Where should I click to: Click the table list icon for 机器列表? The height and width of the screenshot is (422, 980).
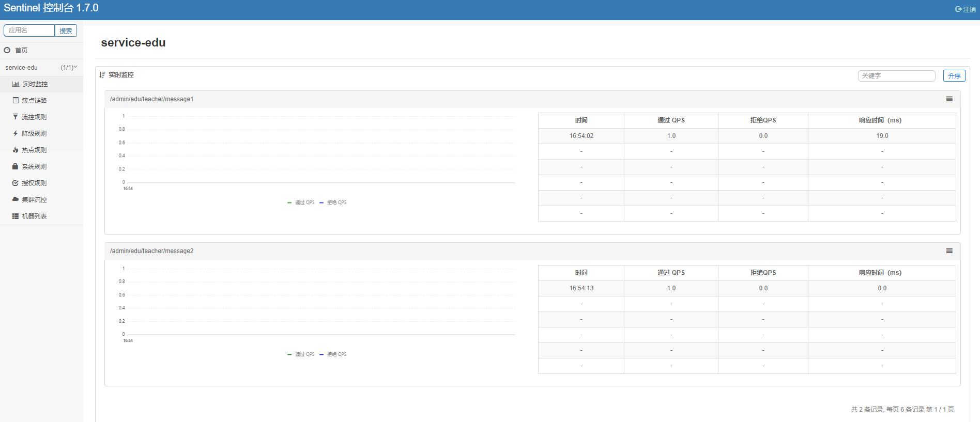[16, 216]
